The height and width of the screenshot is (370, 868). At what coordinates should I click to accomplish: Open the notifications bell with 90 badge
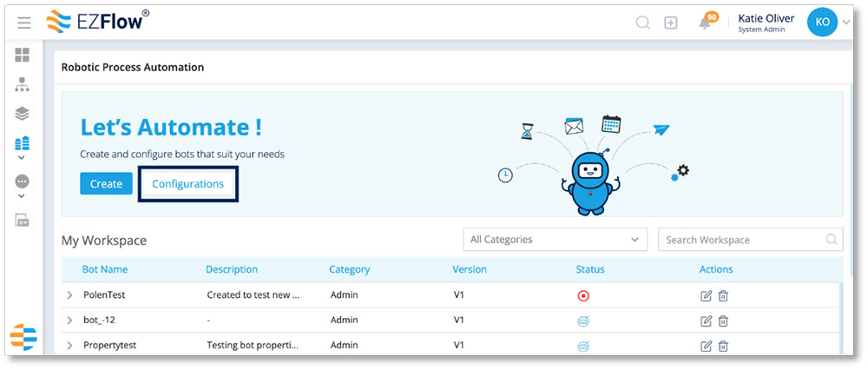pos(705,23)
